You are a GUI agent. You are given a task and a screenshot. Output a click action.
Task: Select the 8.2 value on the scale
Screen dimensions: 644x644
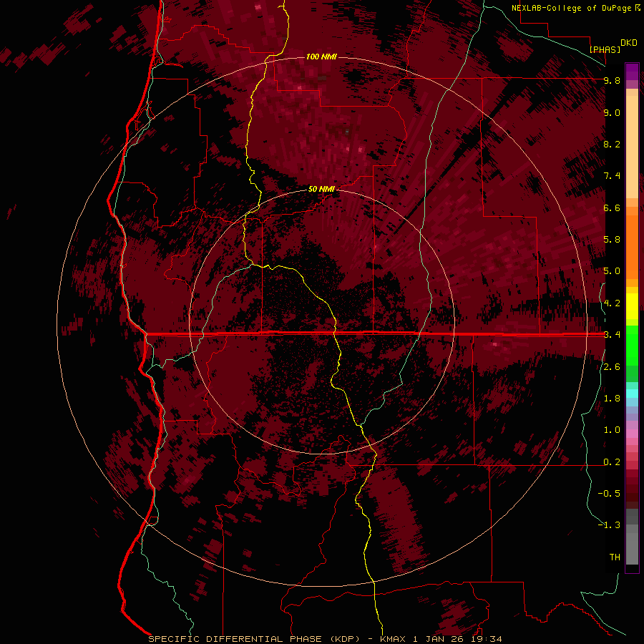(x=612, y=144)
